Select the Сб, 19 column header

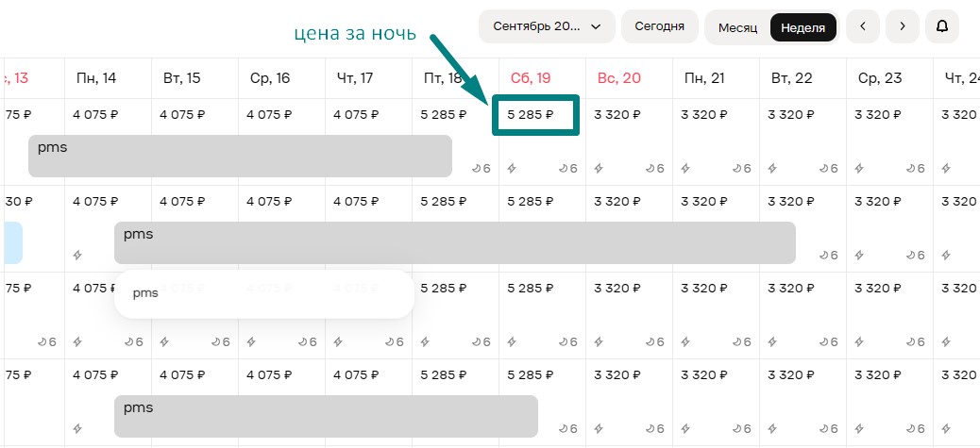[x=529, y=78]
